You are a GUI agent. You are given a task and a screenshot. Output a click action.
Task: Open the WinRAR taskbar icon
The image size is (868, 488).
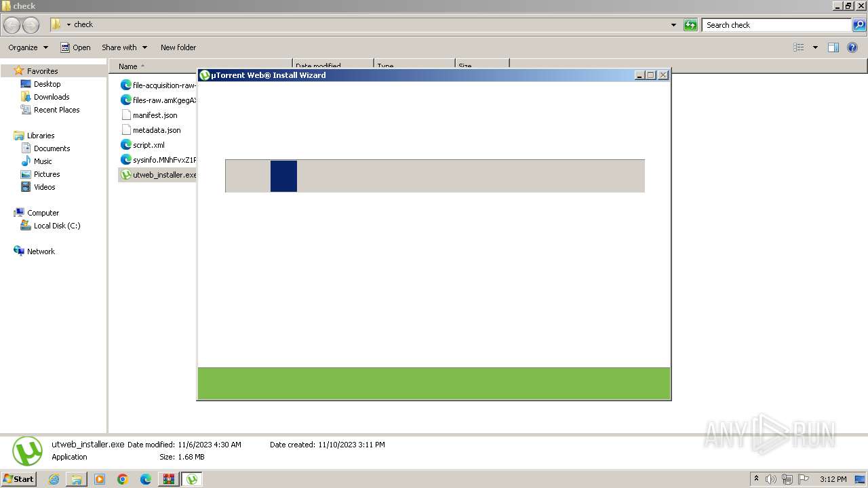pos(169,479)
